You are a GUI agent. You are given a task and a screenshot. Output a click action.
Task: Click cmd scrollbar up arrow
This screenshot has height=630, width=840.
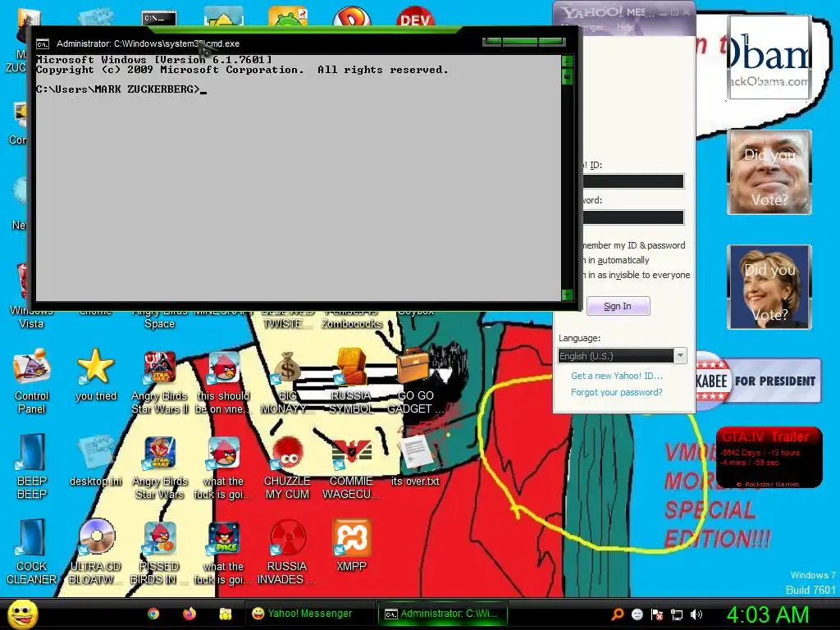568,61
